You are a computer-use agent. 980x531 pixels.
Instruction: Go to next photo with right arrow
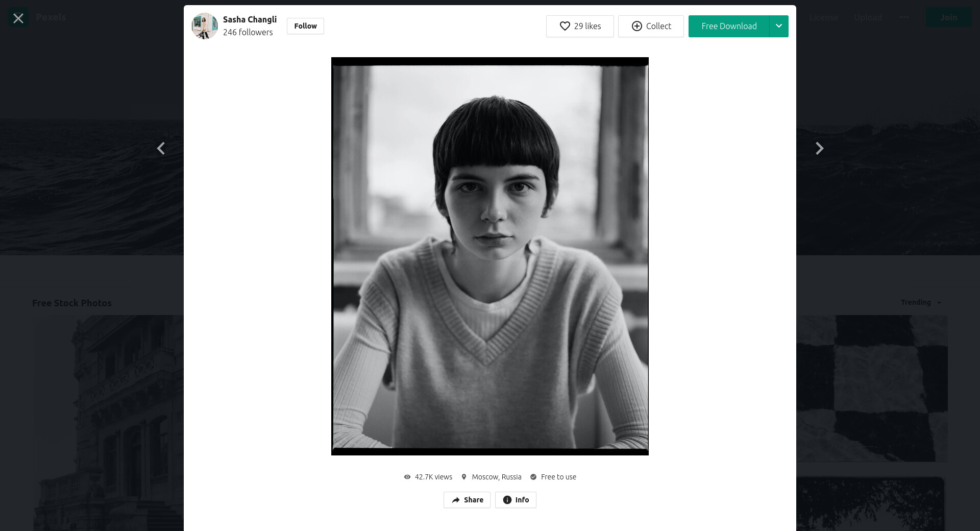coord(819,149)
